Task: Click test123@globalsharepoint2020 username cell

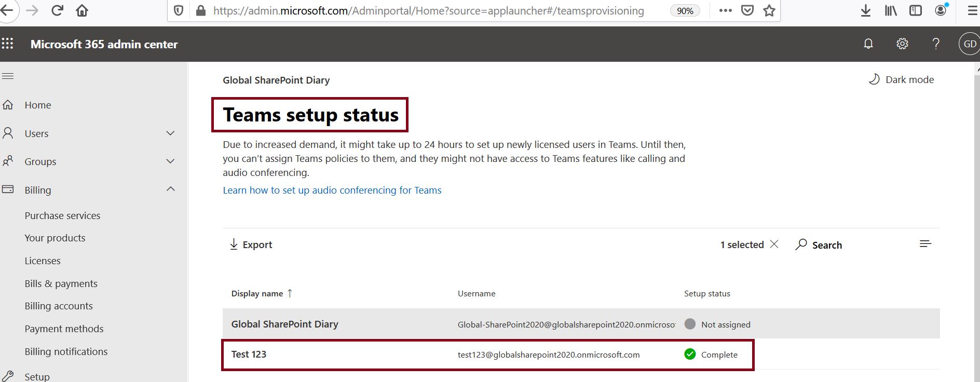Action: [549, 354]
